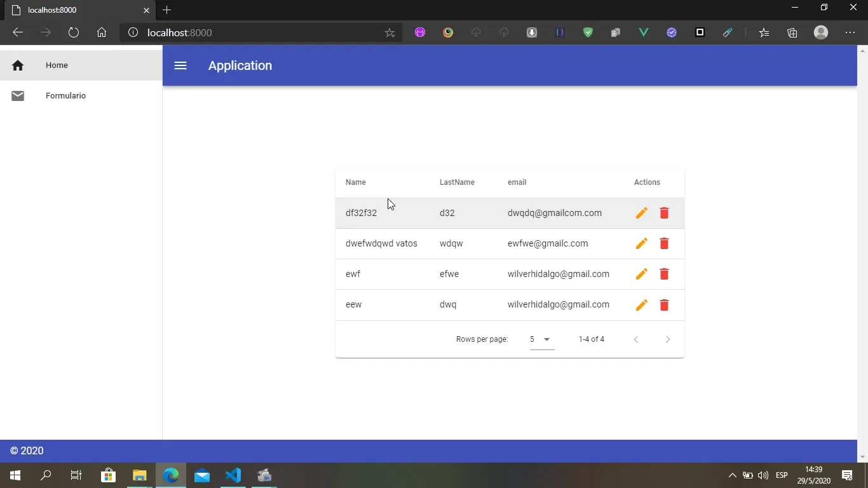Select Home in sidebar navigation
The width and height of the screenshot is (868, 488).
coord(81,65)
